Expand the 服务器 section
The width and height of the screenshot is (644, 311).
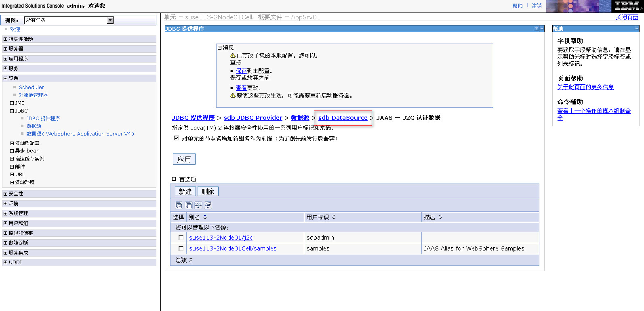coord(6,49)
